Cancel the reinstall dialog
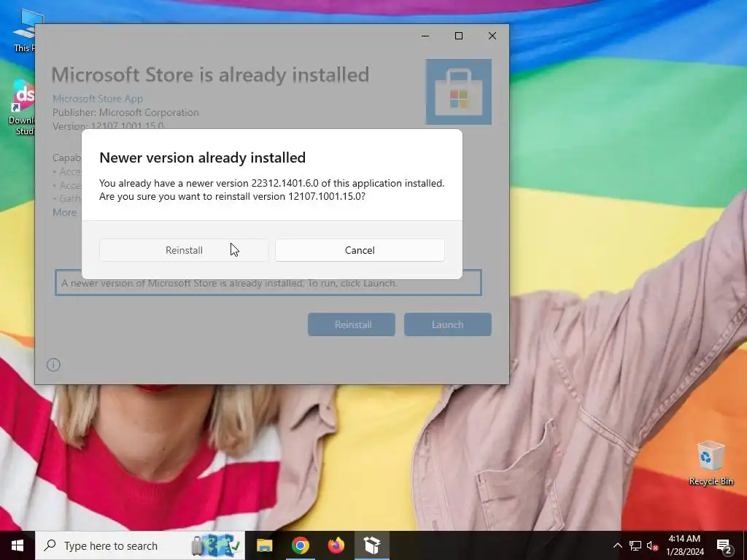747x560 pixels. point(360,250)
